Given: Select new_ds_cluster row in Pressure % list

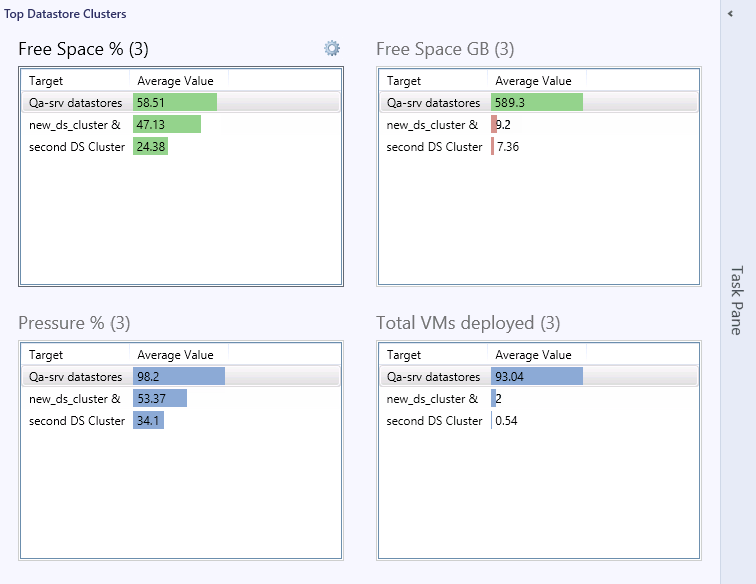Looking at the screenshot, I should coord(181,398).
